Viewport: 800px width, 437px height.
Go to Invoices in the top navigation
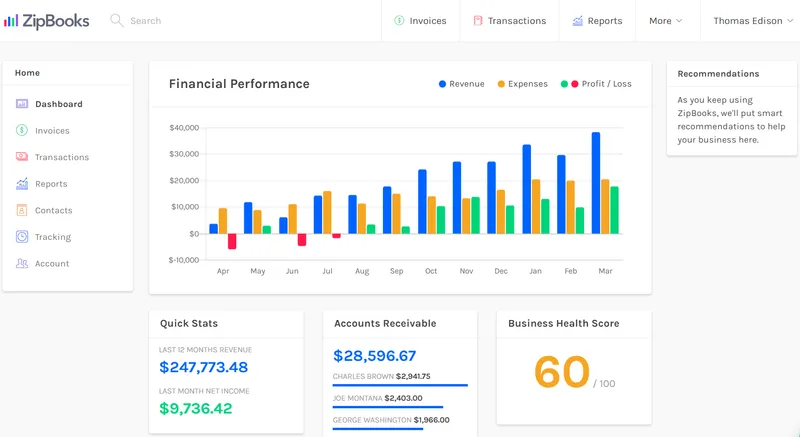click(x=420, y=21)
